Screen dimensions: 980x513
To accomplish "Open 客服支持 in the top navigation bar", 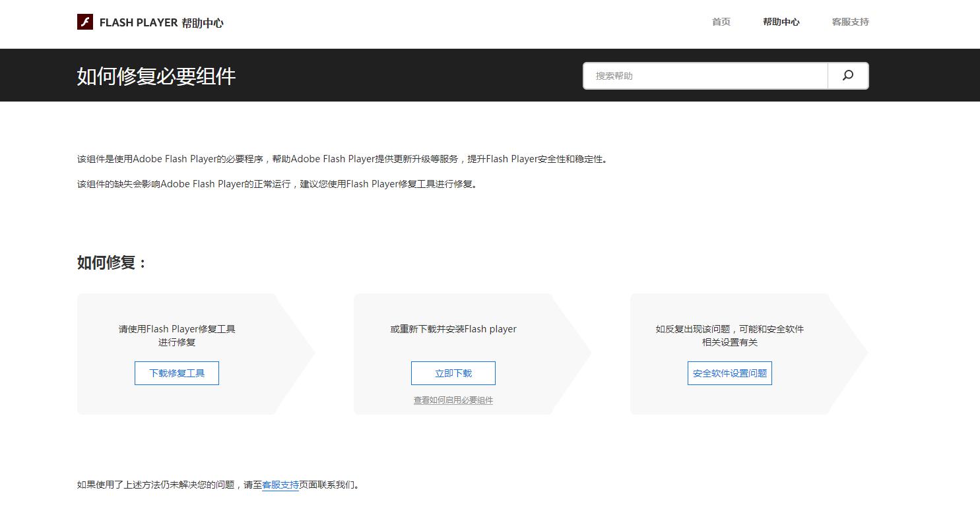I will coord(850,22).
